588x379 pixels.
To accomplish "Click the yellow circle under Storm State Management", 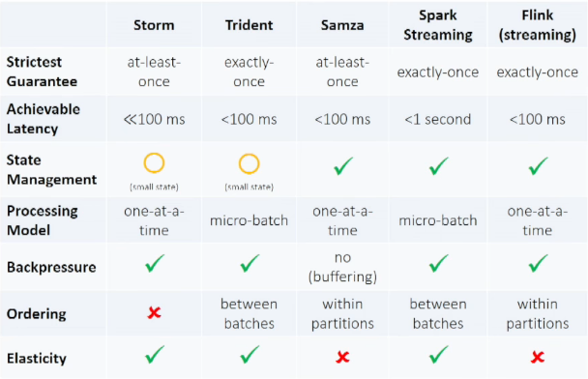I will 154,163.
